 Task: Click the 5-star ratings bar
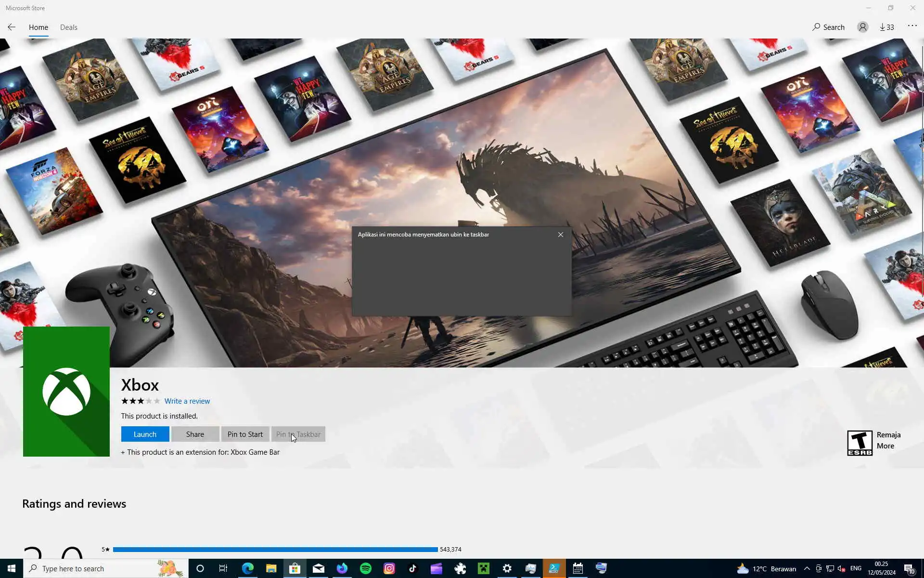pos(275,549)
